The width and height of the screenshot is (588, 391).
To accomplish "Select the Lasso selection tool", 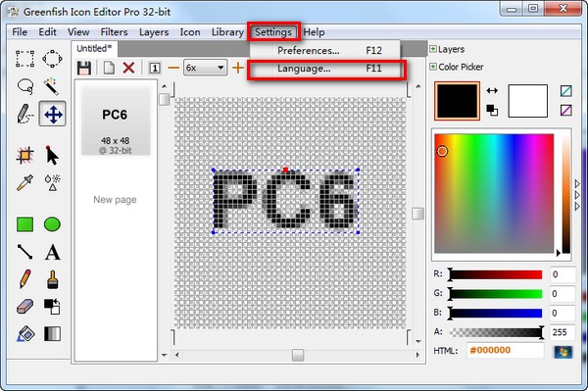I will pos(25,86).
